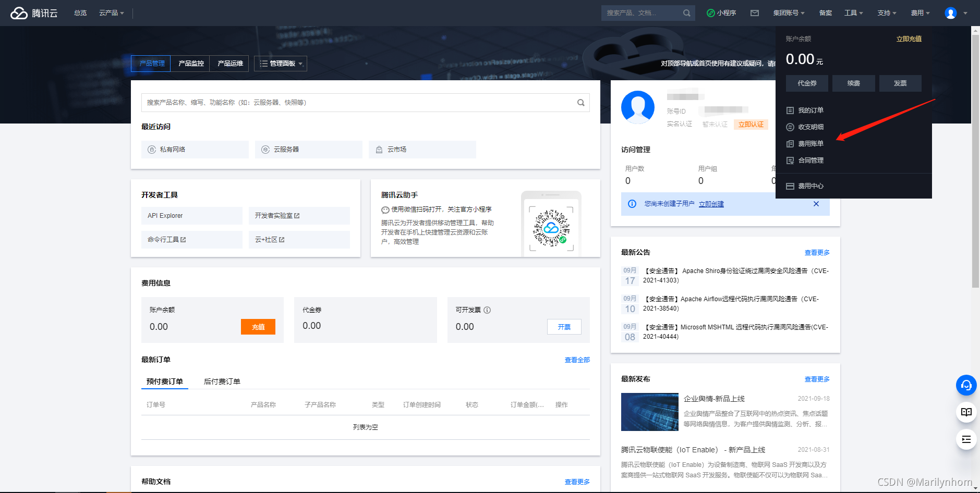Open 费用中心 in fee dropdown
The image size is (980, 493).
[x=805, y=186]
